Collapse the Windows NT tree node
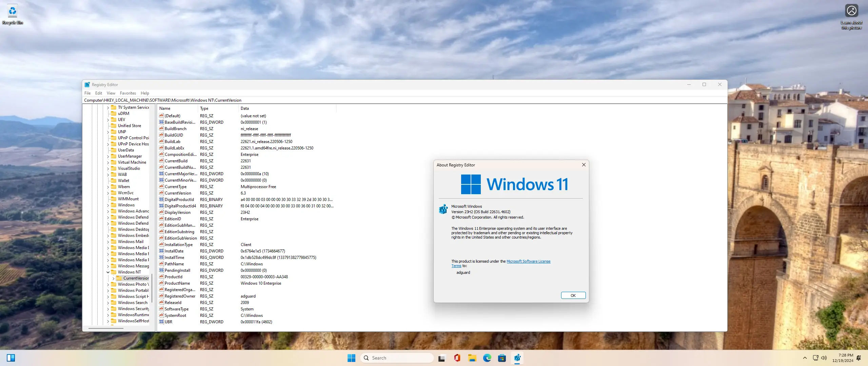 point(108,272)
